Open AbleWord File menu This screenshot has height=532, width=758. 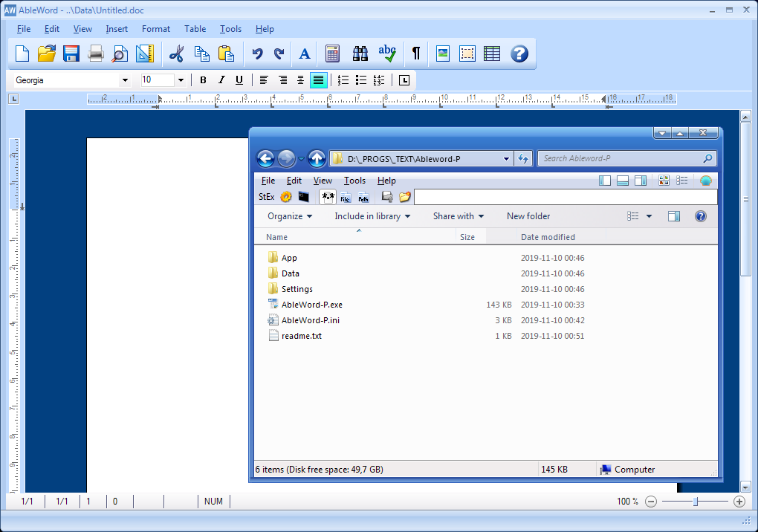tap(24, 29)
